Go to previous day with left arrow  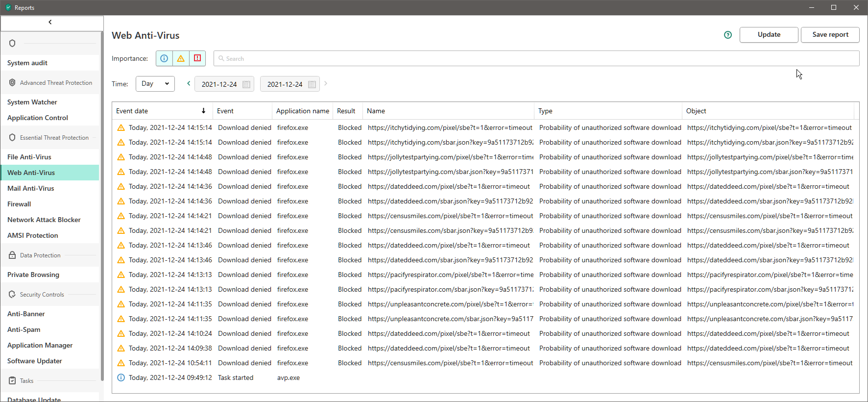(189, 83)
